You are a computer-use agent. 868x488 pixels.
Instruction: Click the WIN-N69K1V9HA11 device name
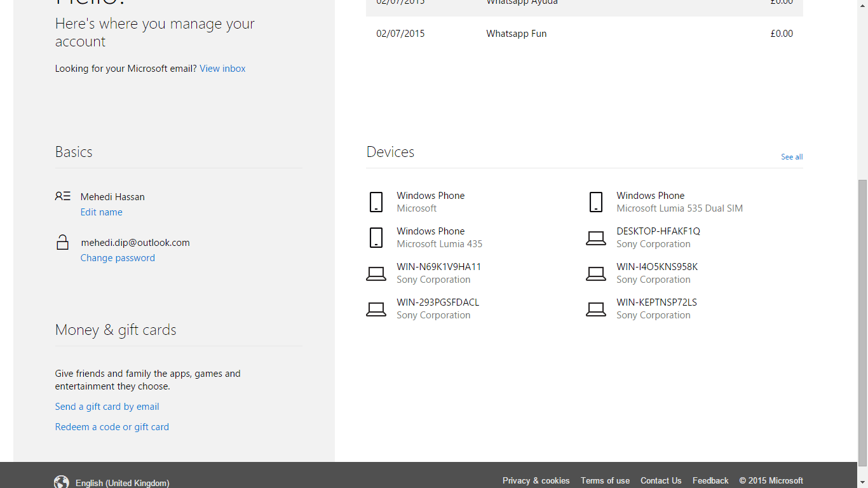(x=439, y=267)
